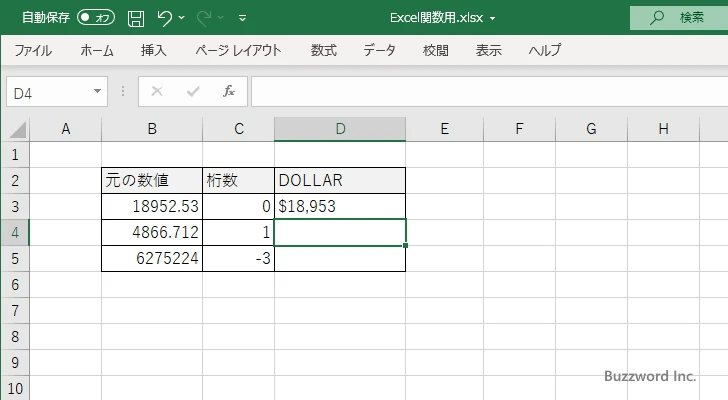The height and width of the screenshot is (400, 728).
Task: Click the Enter checkmark formula icon
Action: [x=193, y=91]
